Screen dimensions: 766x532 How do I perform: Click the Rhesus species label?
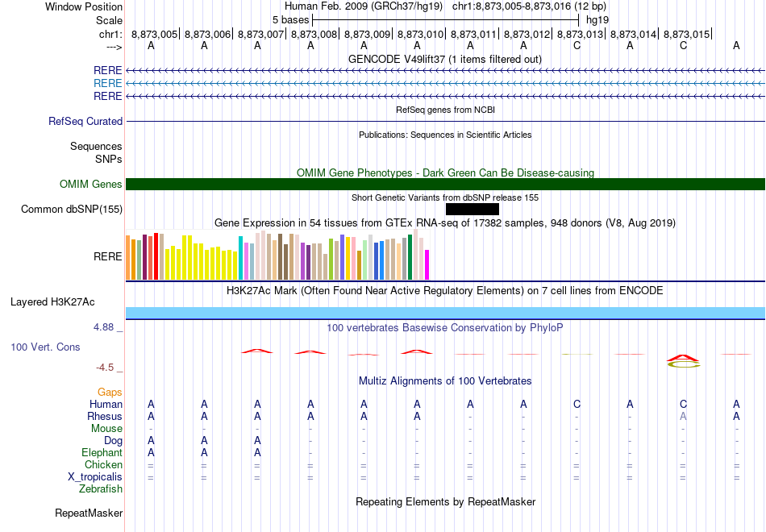click(105, 416)
